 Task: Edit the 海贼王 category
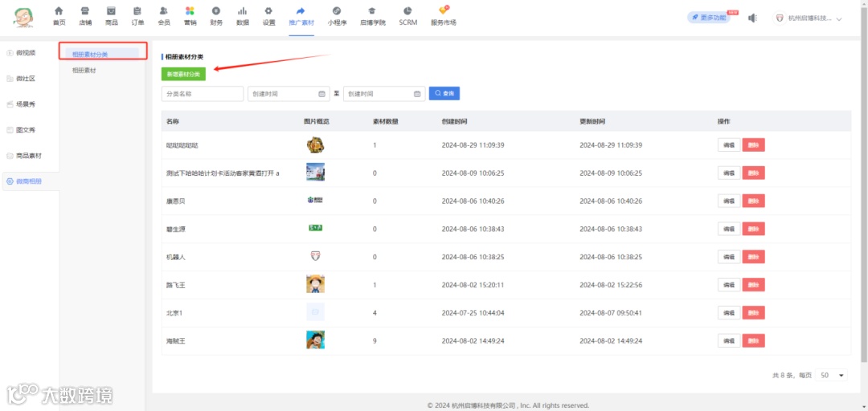(729, 340)
